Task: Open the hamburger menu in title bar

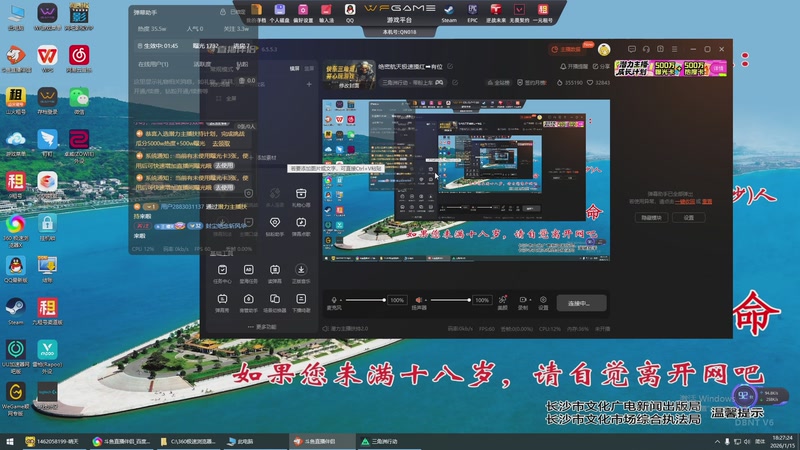Action: (x=674, y=49)
